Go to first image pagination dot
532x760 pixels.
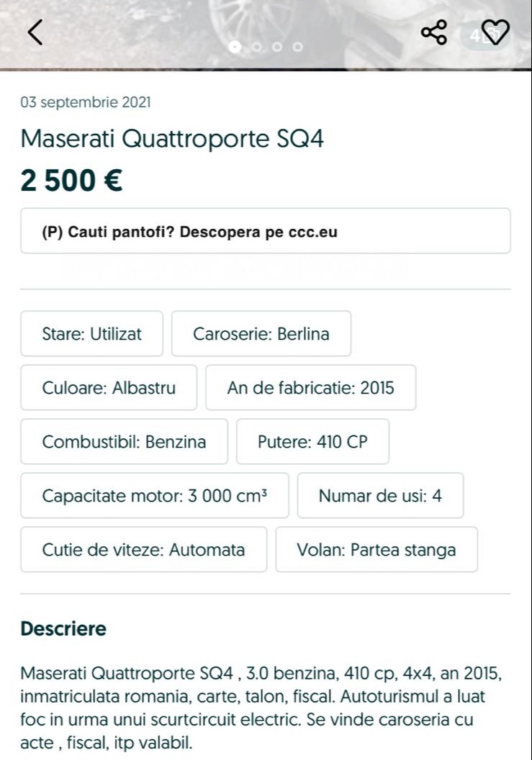click(235, 47)
